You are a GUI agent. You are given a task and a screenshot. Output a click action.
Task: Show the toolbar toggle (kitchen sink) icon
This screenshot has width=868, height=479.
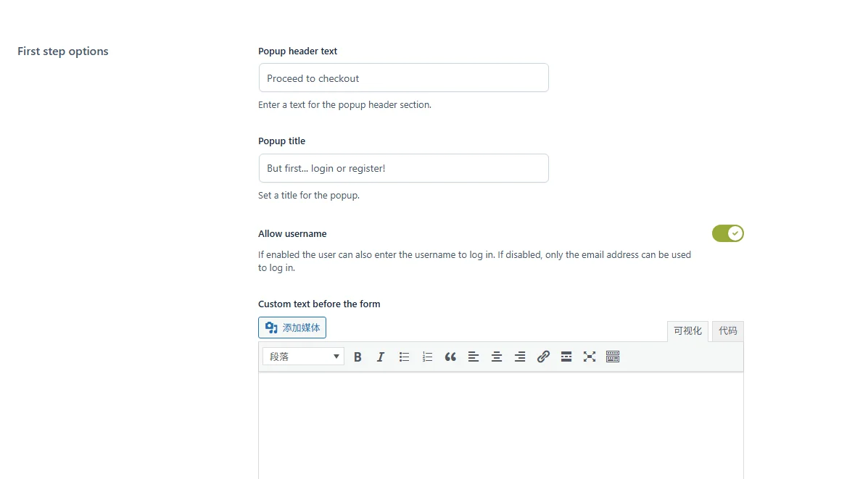613,357
